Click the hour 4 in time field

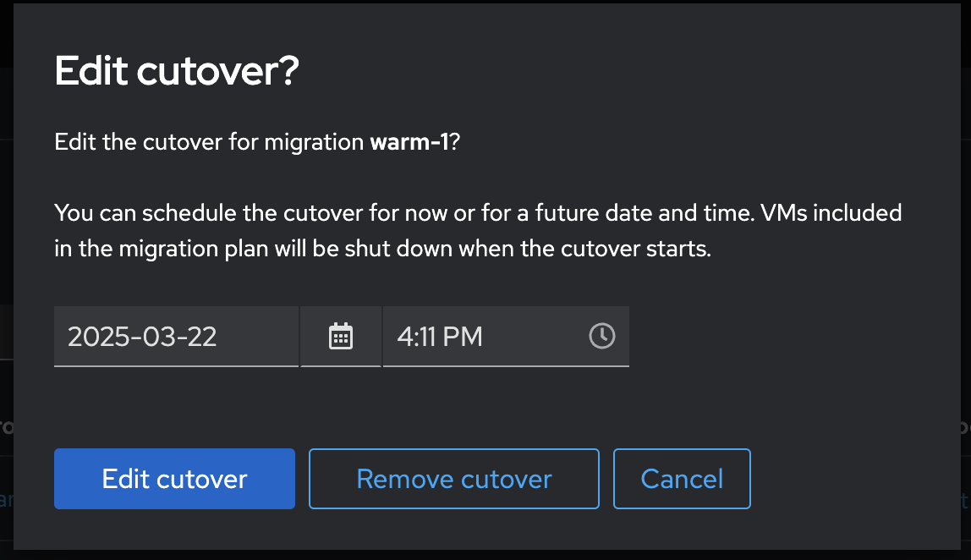(403, 337)
